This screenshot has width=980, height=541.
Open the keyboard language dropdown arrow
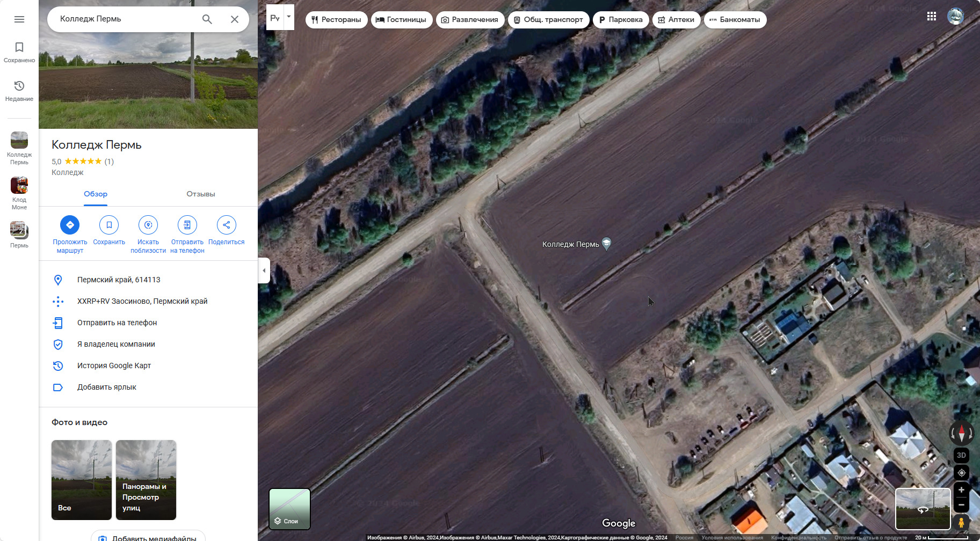click(x=289, y=17)
